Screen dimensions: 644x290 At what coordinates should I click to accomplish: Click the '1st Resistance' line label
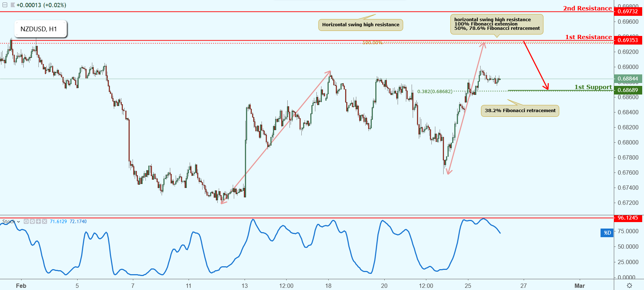tap(588, 37)
